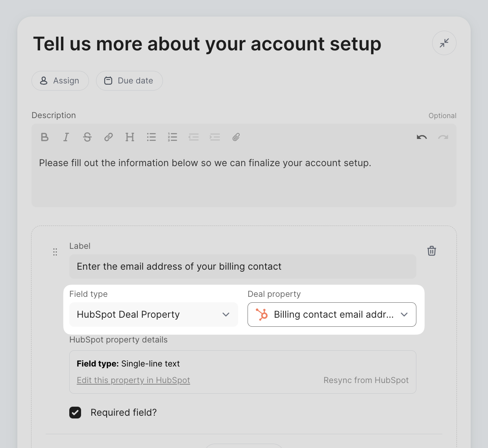488x448 pixels.
Task: Grab the field's drag handle
Action: 55,252
